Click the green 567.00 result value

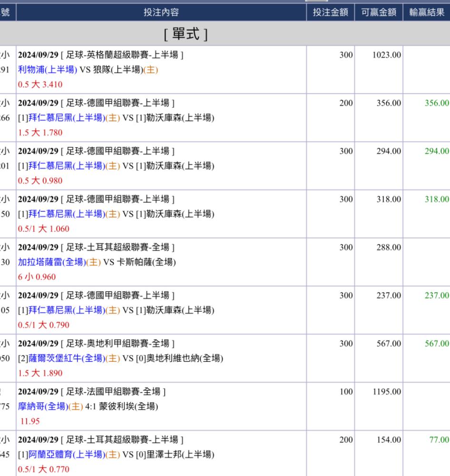[x=437, y=344]
